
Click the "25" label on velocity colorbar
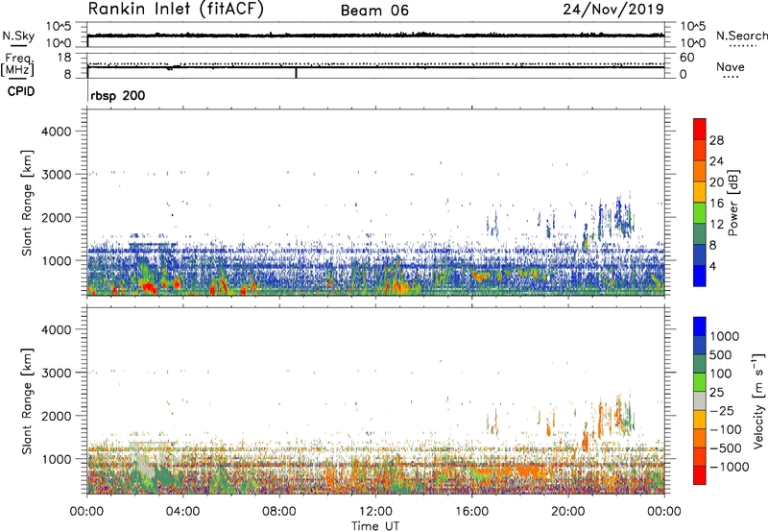pyautogui.click(x=716, y=393)
